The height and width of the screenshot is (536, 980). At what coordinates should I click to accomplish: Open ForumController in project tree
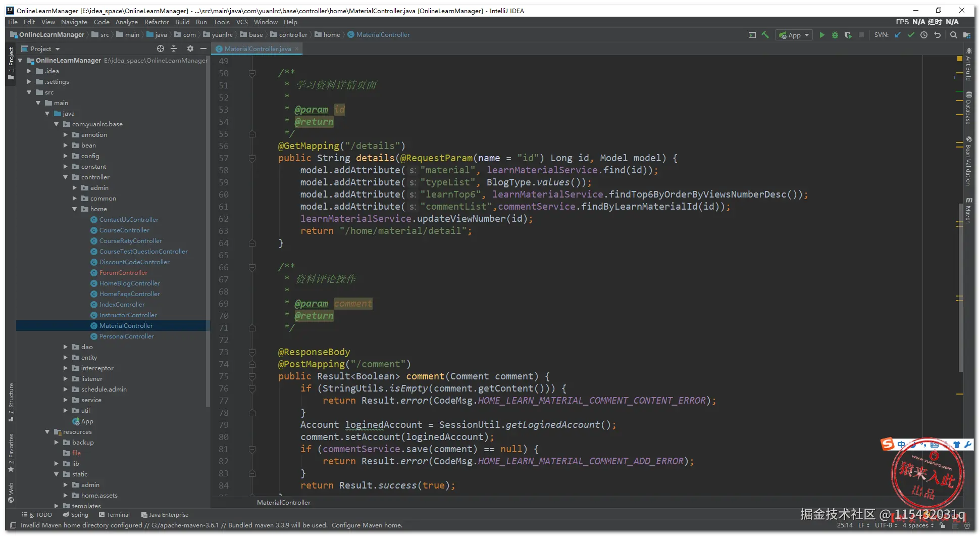coord(123,273)
